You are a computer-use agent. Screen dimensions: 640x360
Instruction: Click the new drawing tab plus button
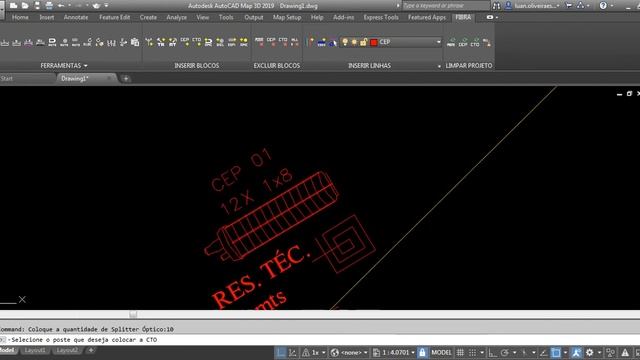pyautogui.click(x=126, y=78)
